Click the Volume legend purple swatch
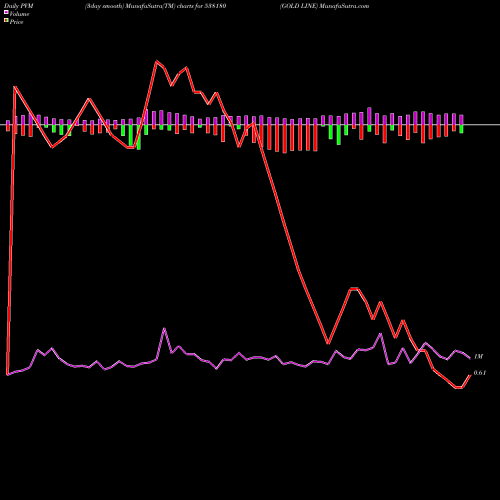 [6, 12]
